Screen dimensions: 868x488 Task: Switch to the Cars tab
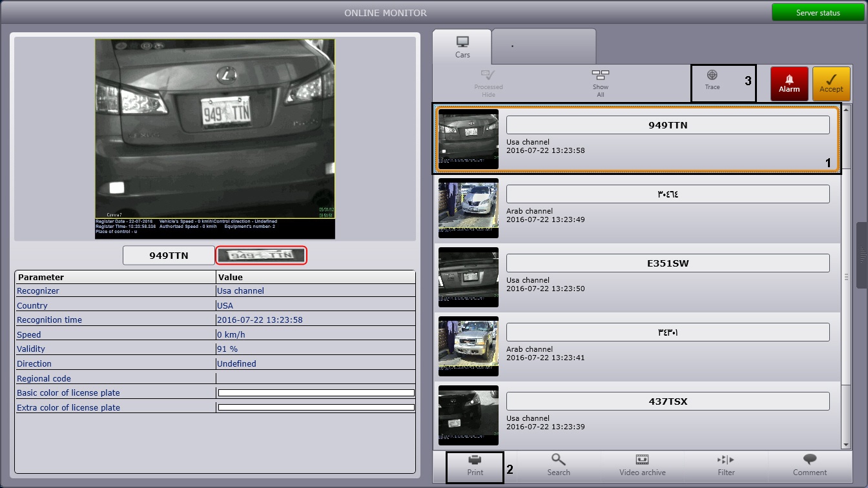point(462,46)
